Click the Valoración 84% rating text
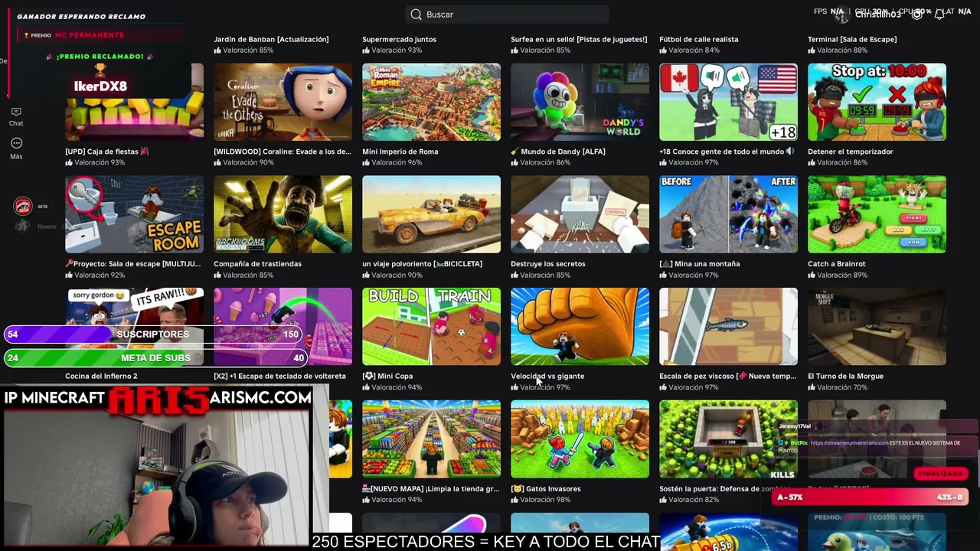The height and width of the screenshot is (551, 980). 694,51
